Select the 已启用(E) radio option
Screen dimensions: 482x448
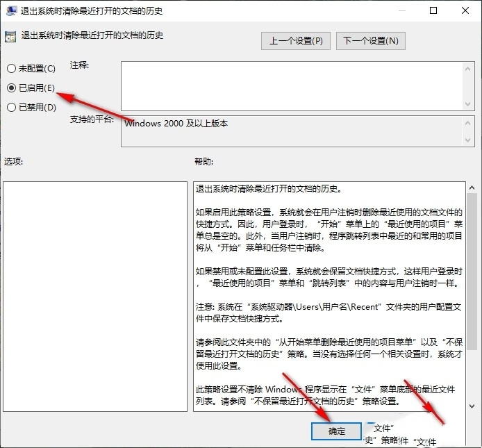tap(31, 88)
